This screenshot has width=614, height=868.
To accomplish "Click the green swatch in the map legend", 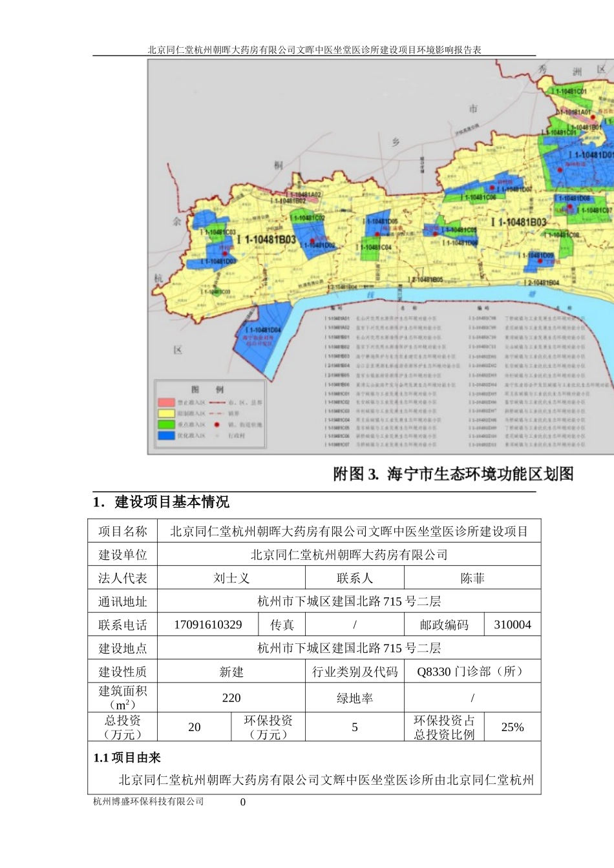I will (167, 424).
